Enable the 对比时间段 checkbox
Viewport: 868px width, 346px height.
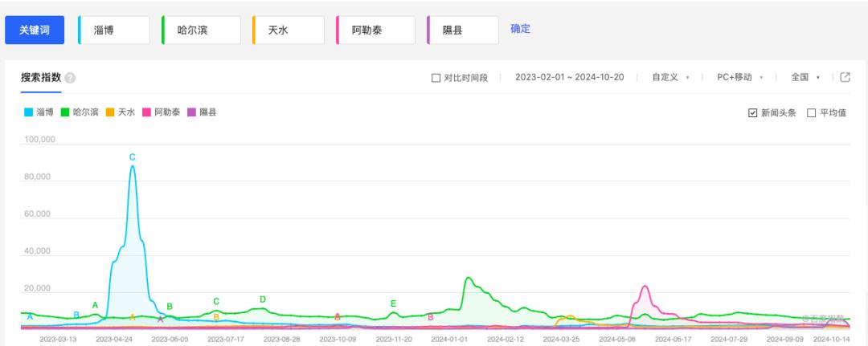436,78
